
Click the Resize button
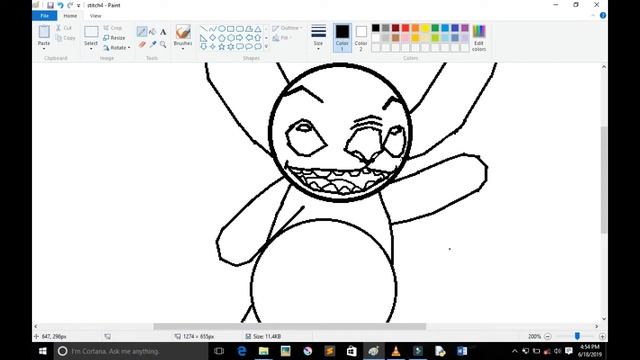point(114,38)
